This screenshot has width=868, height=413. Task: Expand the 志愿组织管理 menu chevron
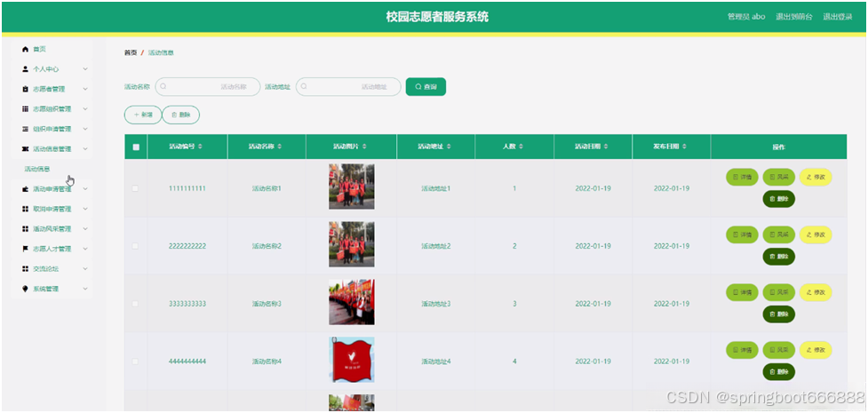(85, 109)
